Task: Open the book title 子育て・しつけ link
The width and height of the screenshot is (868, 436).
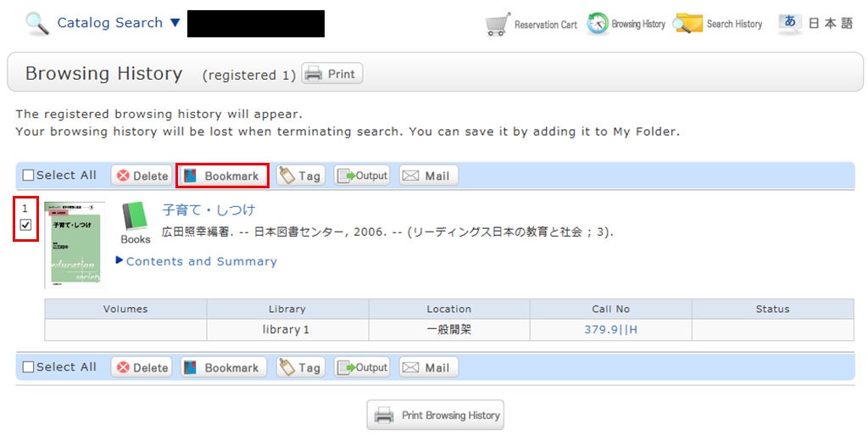Action: point(209,210)
